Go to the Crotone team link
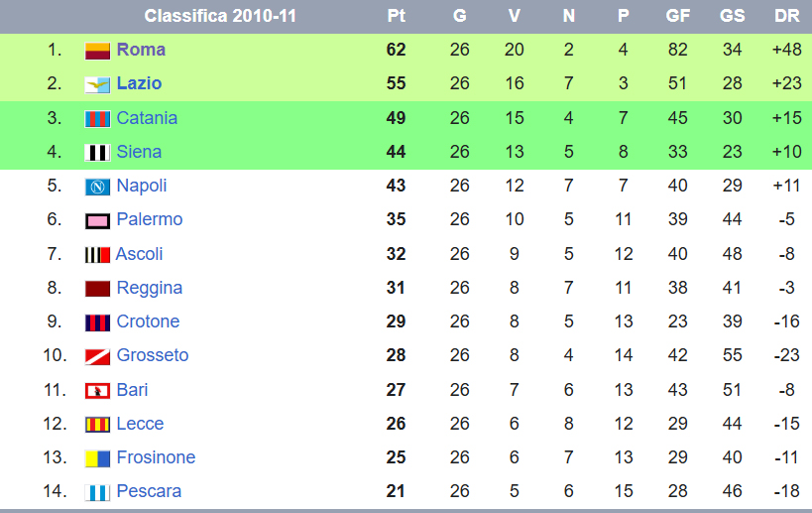812x513 pixels. click(148, 321)
